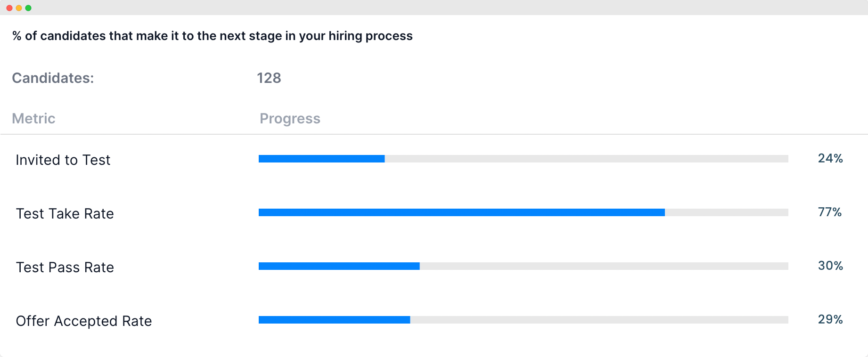
Task: Select the Test Take Rate metric label
Action: [65, 214]
